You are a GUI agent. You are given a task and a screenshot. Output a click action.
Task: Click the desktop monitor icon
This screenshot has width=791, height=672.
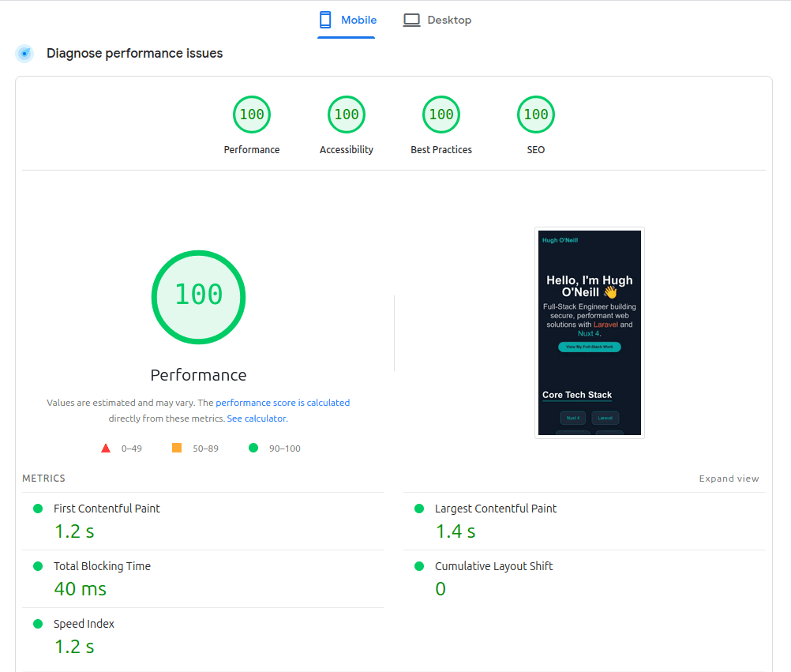point(411,19)
